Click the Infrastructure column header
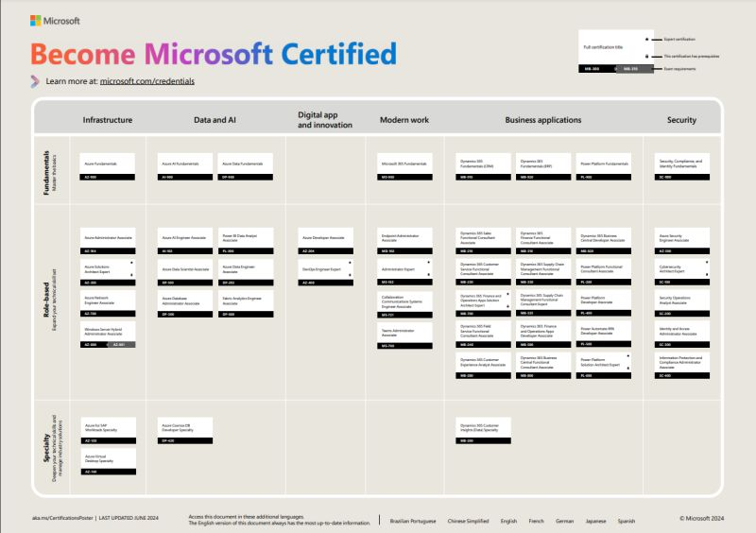The width and height of the screenshot is (756, 533). point(108,120)
